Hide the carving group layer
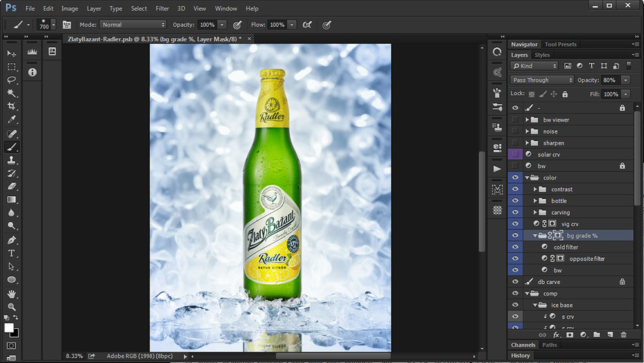Screen dimensions: 644x363 (x=515, y=212)
